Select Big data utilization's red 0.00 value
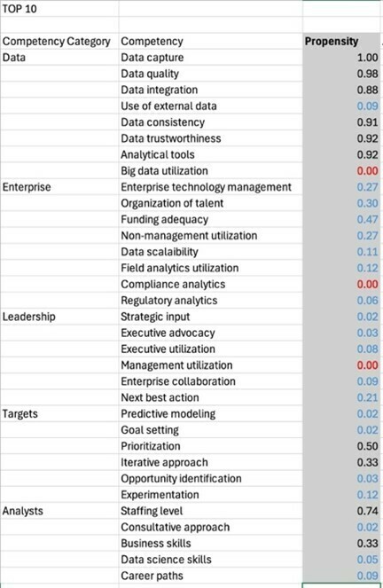Image resolution: width=383 pixels, height=588 pixels. pyautogui.click(x=341, y=171)
